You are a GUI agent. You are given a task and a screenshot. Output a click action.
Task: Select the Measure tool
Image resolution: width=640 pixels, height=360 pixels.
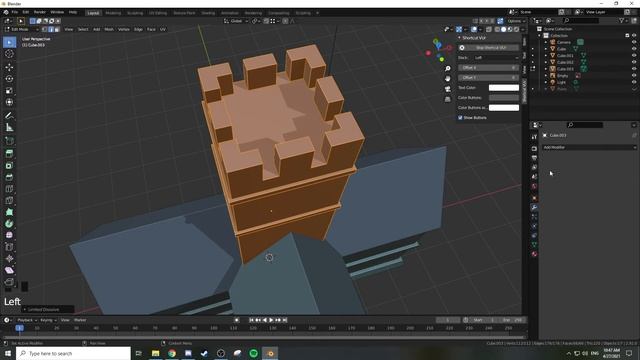tap(9, 128)
